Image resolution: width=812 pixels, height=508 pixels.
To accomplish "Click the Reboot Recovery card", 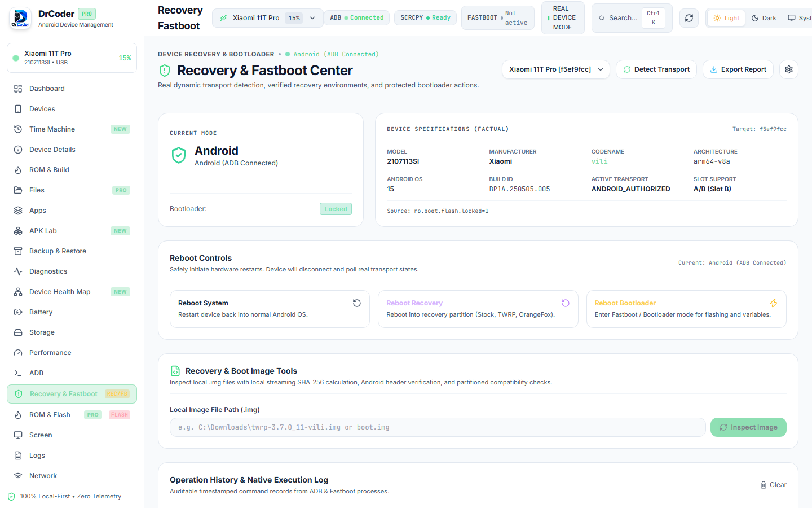I will pos(478,309).
